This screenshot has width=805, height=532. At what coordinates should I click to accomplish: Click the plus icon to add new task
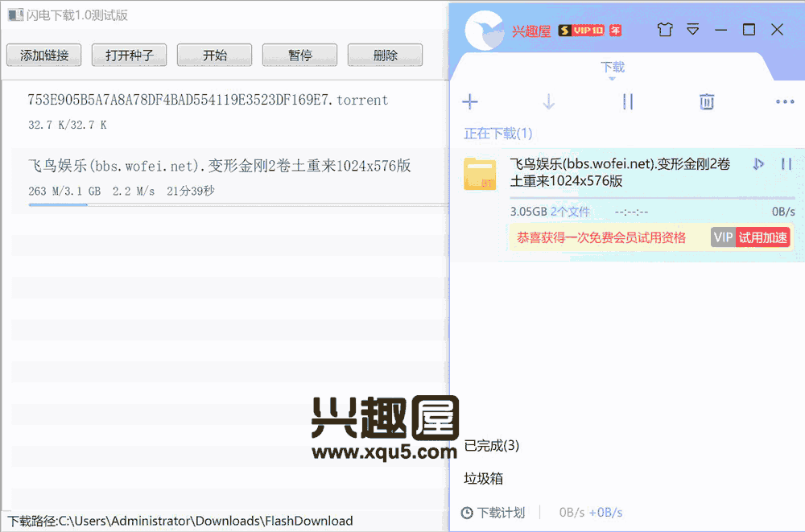470,101
